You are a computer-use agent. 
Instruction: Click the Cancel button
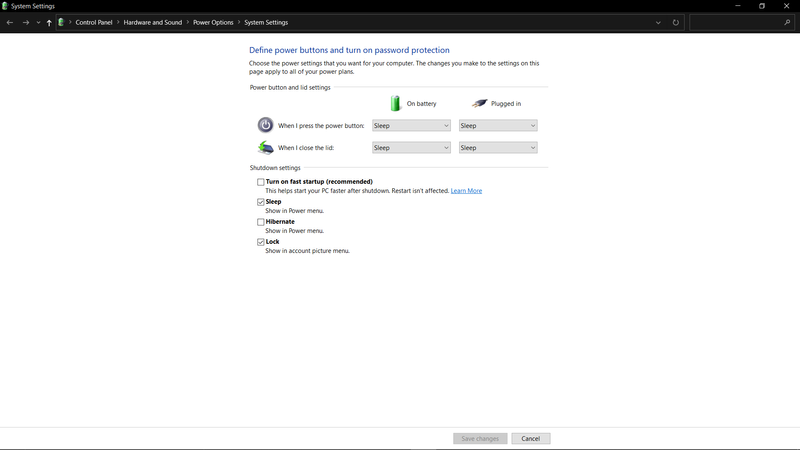530,439
